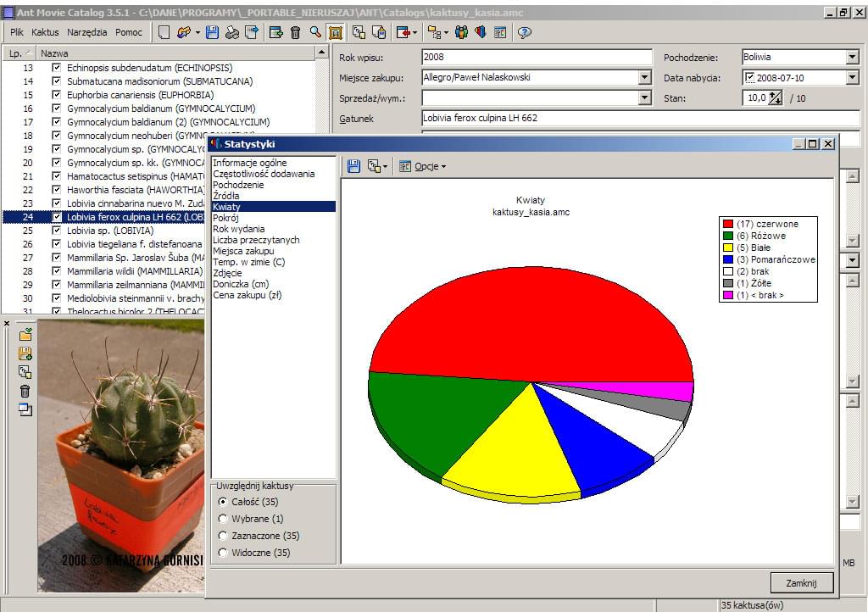Select the Wybrane (1) radio button
The image size is (868, 612).
click(x=223, y=519)
